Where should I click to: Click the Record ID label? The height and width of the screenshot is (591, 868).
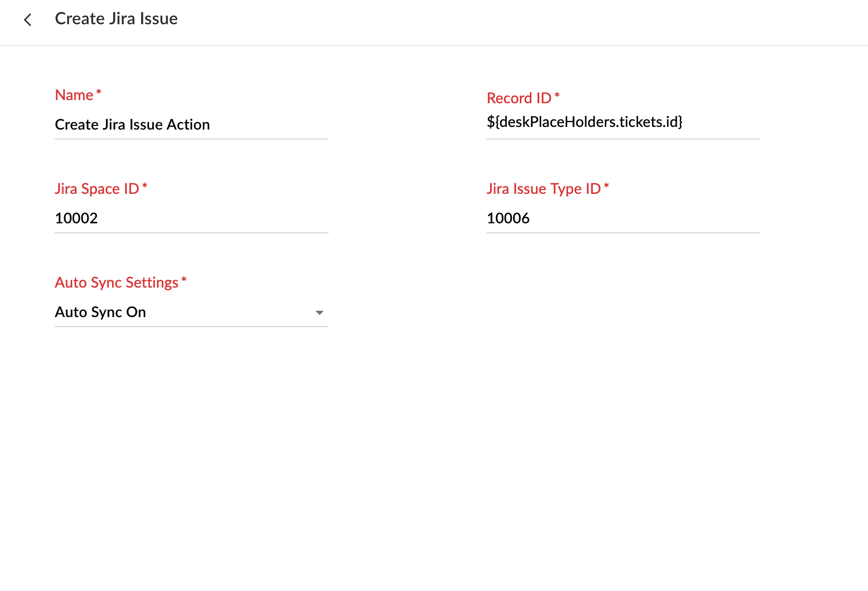518,98
